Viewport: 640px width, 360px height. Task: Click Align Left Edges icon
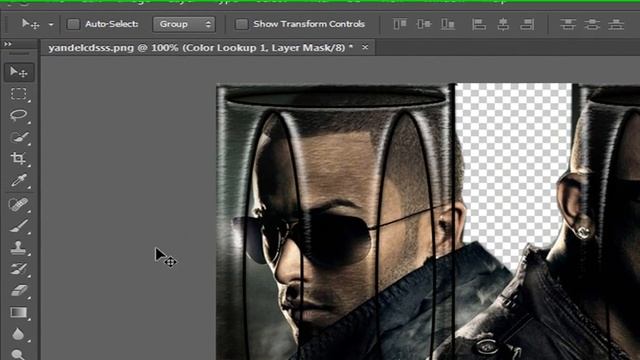tap(479, 24)
